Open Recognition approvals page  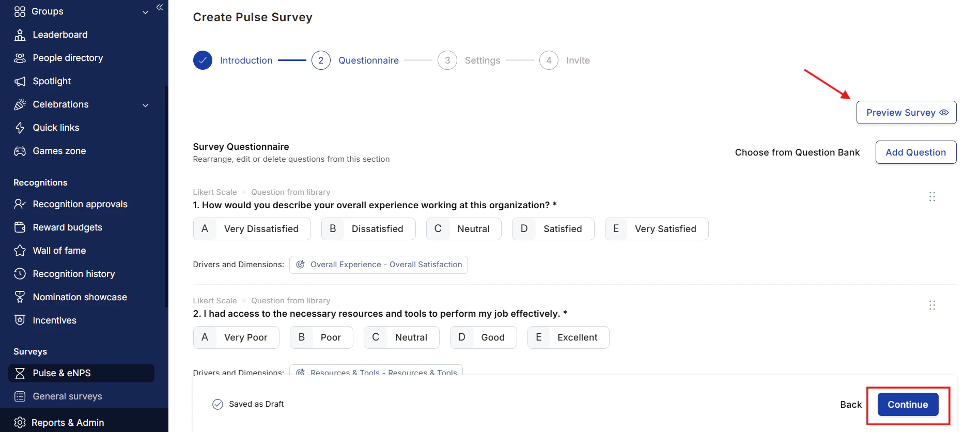coord(80,204)
